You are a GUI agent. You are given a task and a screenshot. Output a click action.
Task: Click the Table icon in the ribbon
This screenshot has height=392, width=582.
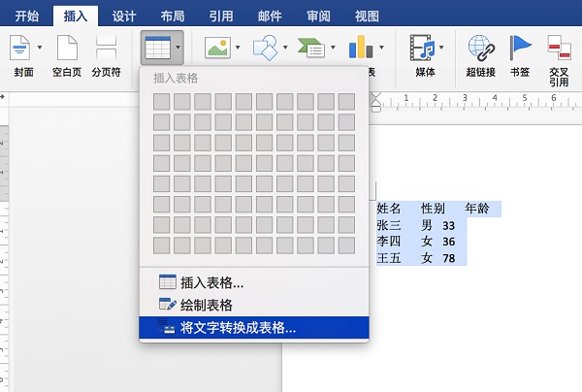[154, 46]
